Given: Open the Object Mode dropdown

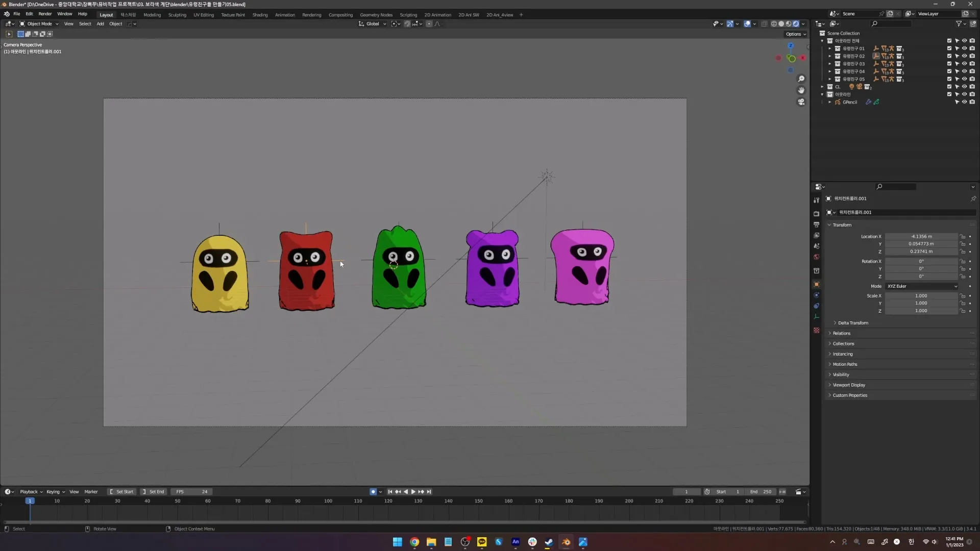Looking at the screenshot, I should pyautogui.click(x=39, y=24).
